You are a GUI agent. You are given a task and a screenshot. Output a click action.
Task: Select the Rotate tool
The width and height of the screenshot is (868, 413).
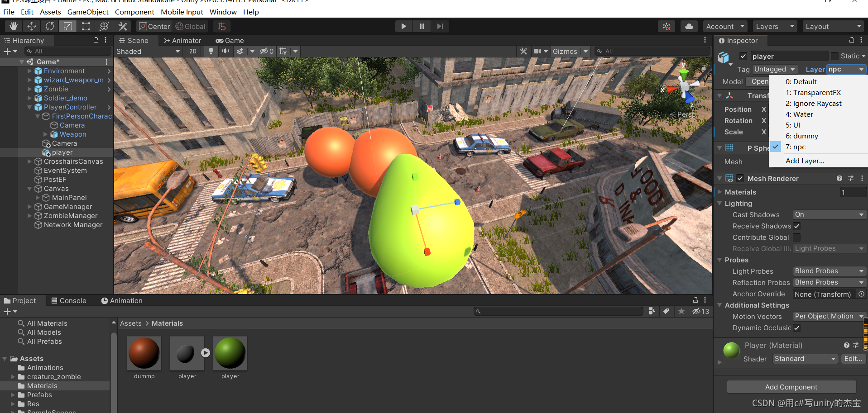pyautogui.click(x=50, y=26)
